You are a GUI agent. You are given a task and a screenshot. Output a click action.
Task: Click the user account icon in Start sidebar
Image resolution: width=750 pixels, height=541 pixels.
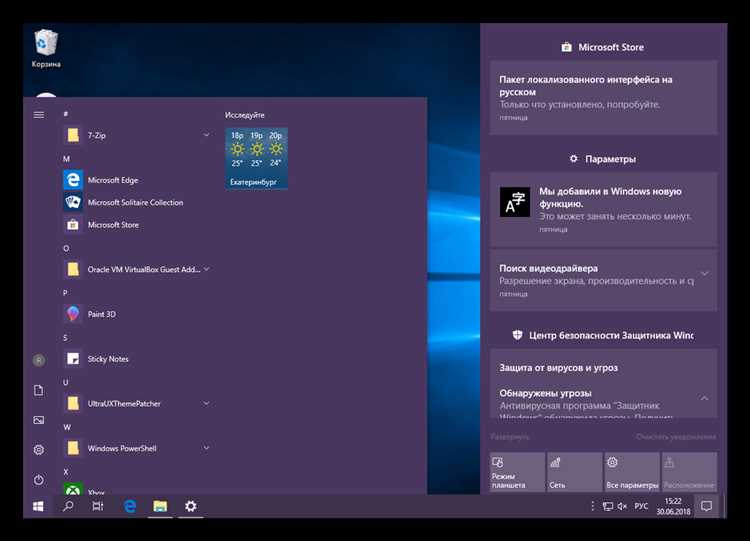pos(39,360)
